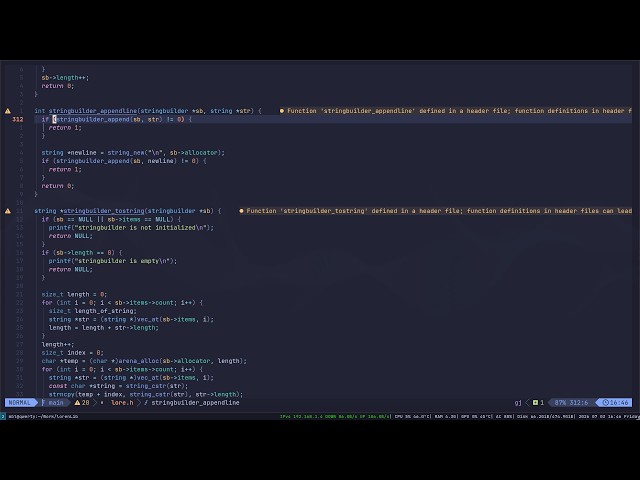Click the green git added indicator 1

538,402
